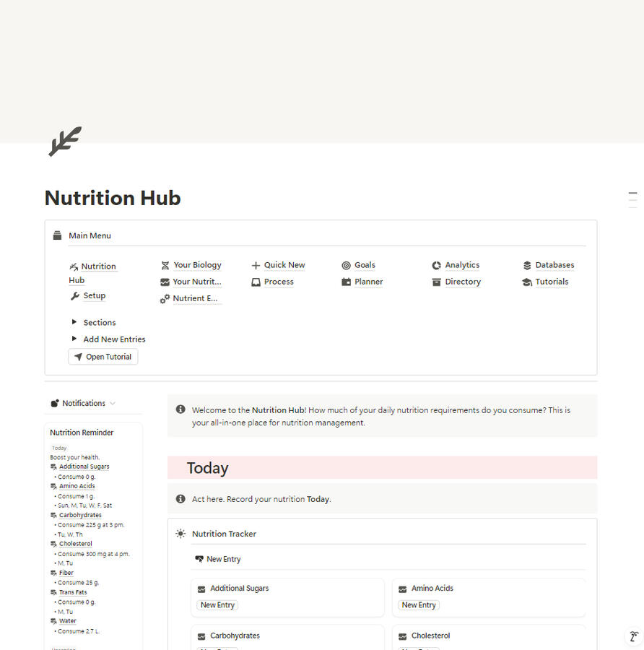The width and height of the screenshot is (644, 650).
Task: Click the Tutorials graduation cap icon
Action: (527, 282)
